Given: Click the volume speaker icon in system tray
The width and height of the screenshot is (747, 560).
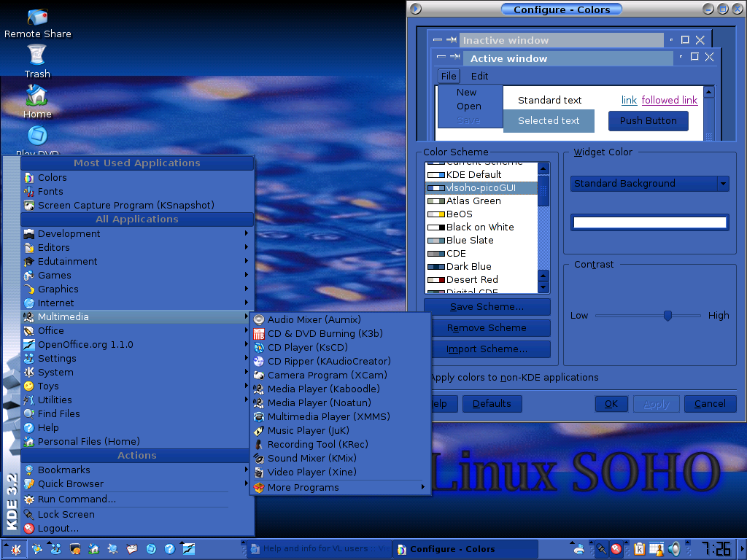Looking at the screenshot, I should pos(675,549).
